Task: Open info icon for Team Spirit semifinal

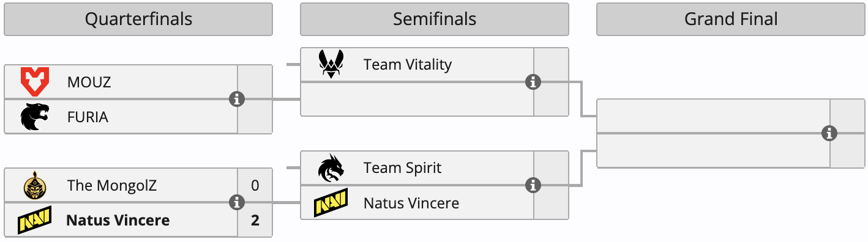Action: [533, 185]
